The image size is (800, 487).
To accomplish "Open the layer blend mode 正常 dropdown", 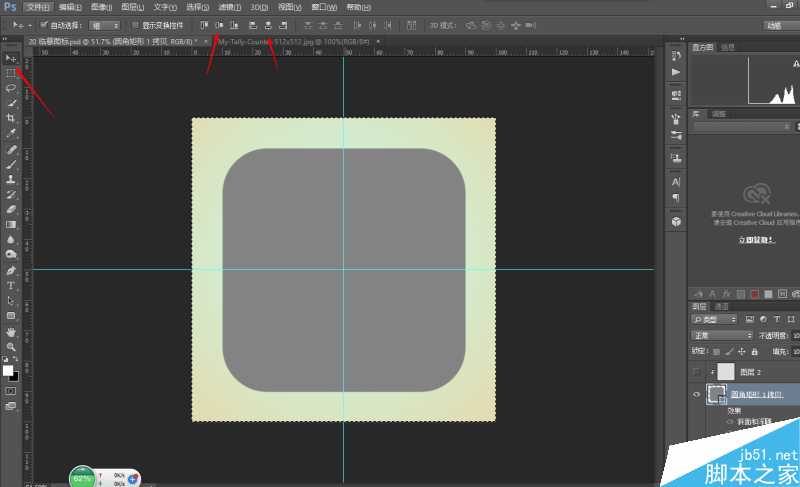I will click(x=722, y=335).
